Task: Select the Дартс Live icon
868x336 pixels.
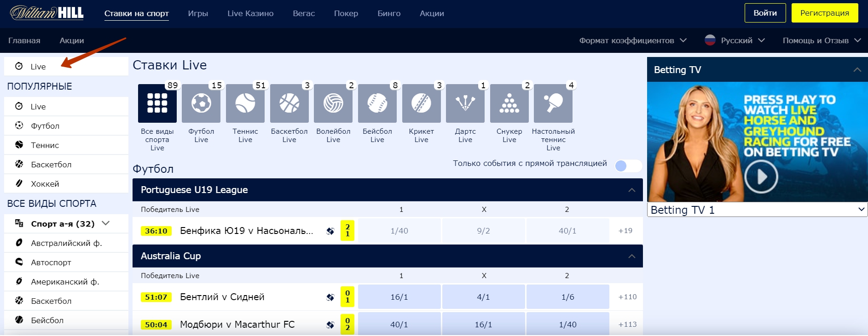Action: pos(465,103)
